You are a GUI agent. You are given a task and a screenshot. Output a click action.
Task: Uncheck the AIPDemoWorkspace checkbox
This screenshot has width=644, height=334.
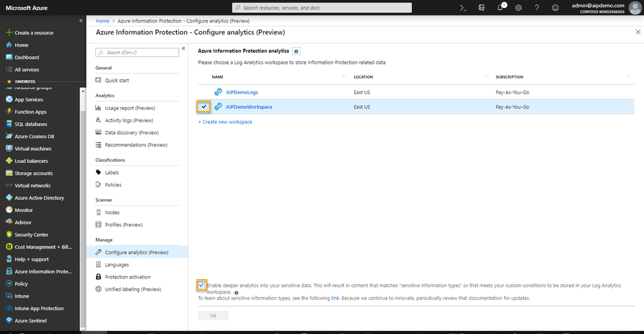coord(204,107)
